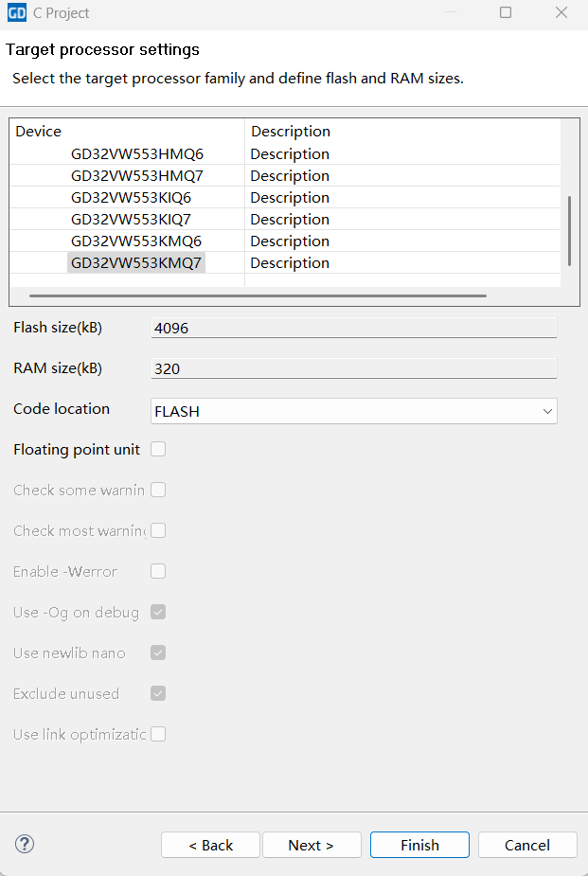This screenshot has height=876, width=588.
Task: Click the help question mark icon
Action: pyautogui.click(x=25, y=844)
